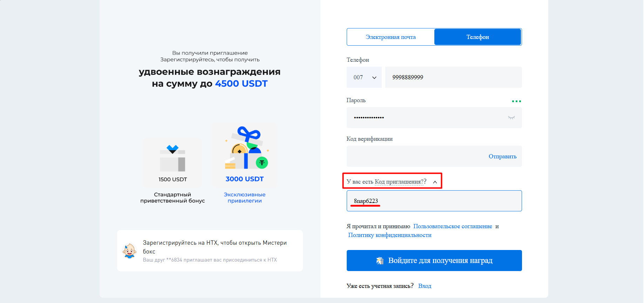Open the 007 country code dropdown

(364, 77)
